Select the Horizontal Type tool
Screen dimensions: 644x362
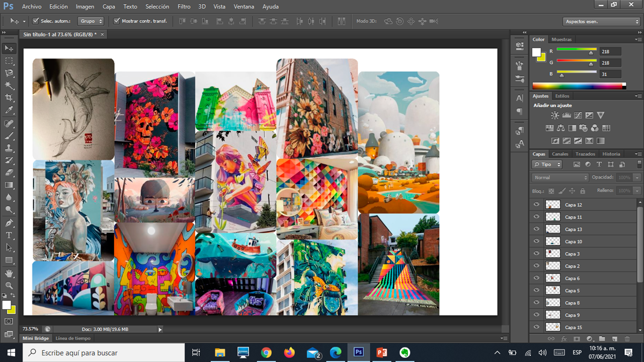point(9,235)
